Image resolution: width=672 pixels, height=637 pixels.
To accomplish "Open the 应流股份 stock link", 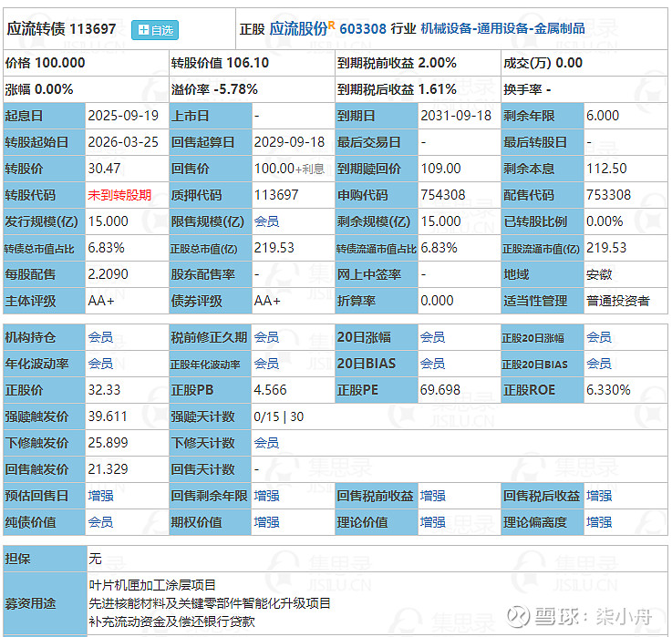I will pyautogui.click(x=298, y=28).
